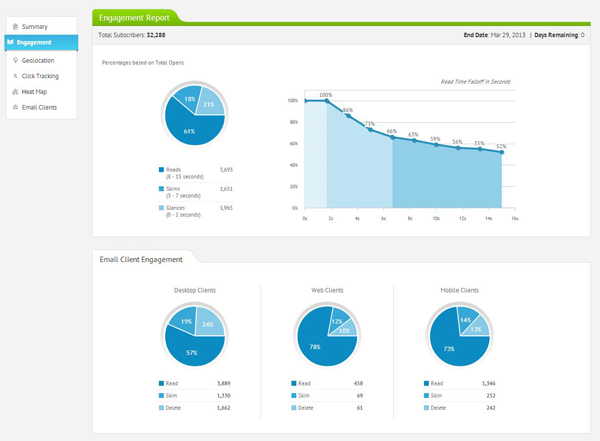The height and width of the screenshot is (441, 600).
Task: Click the Engagement sidebar icon
Action: [10, 42]
